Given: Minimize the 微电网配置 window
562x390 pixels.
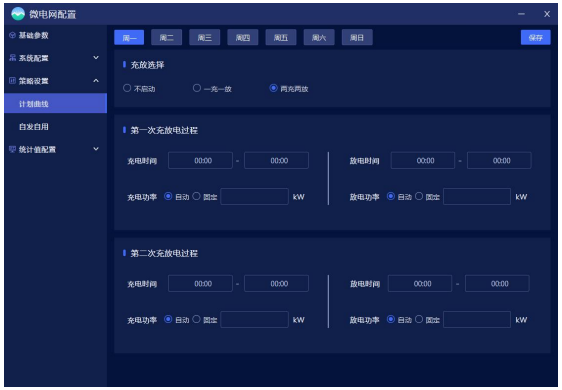Looking at the screenshot, I should (x=521, y=14).
